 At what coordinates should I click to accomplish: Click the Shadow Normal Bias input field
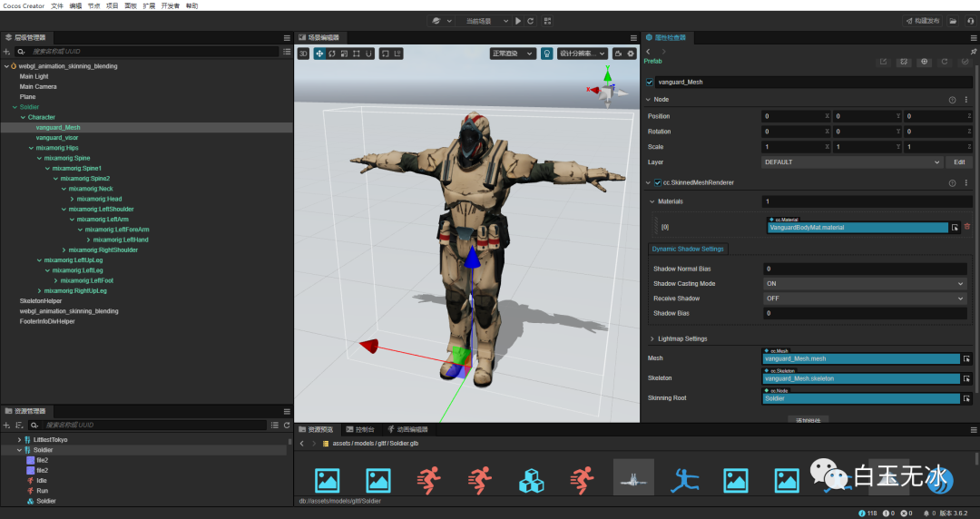(864, 269)
